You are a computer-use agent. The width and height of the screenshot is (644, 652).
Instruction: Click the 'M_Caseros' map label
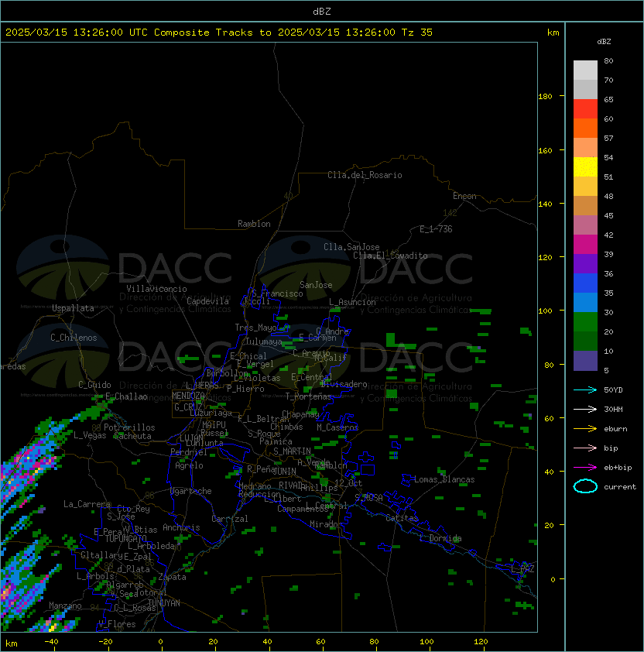pyautogui.click(x=337, y=427)
